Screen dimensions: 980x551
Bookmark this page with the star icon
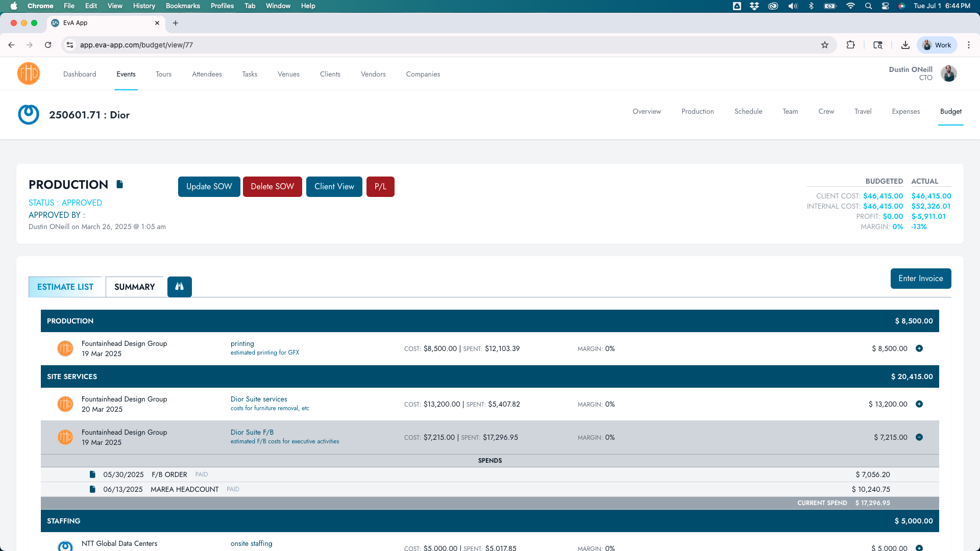(825, 45)
